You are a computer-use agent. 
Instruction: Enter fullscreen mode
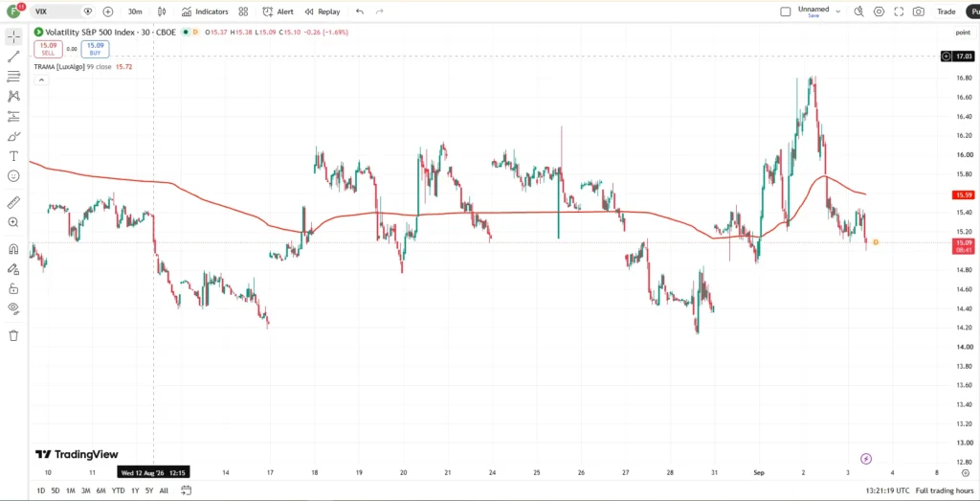(899, 11)
